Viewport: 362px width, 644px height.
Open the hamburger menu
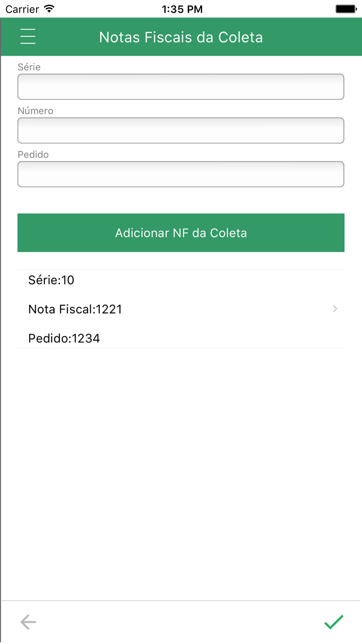[x=28, y=37]
